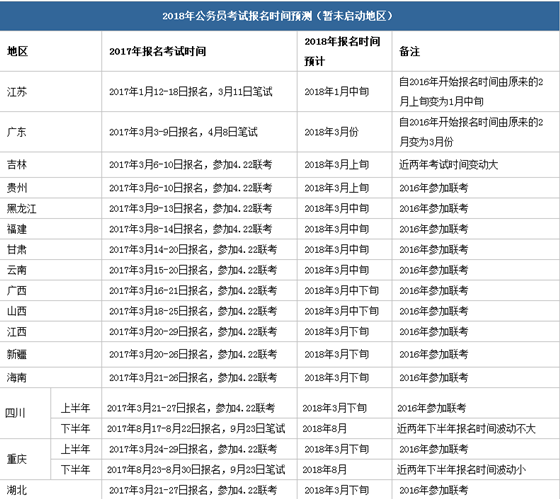Select 重庆 下半年 remark 近两年下半年报名时间波动小

point(462,470)
